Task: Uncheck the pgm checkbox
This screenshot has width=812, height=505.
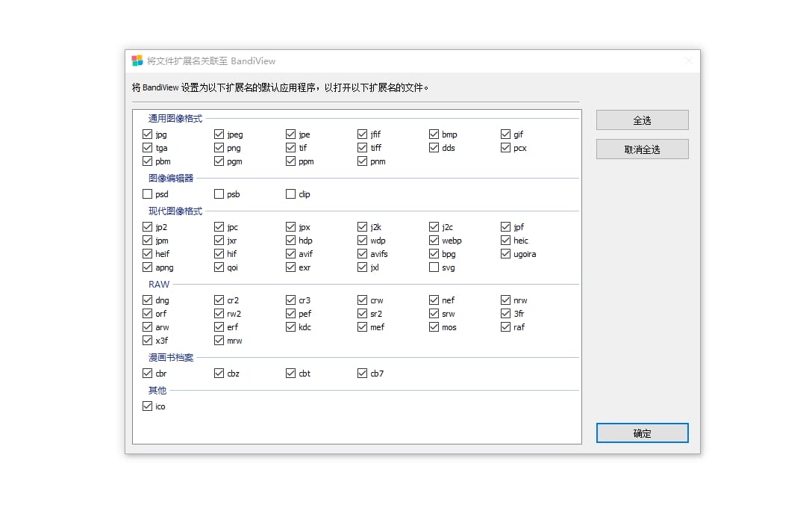Action: point(219,161)
